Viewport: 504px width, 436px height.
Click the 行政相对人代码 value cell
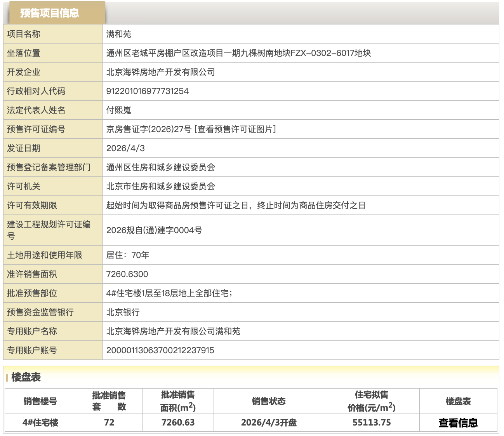(x=148, y=91)
